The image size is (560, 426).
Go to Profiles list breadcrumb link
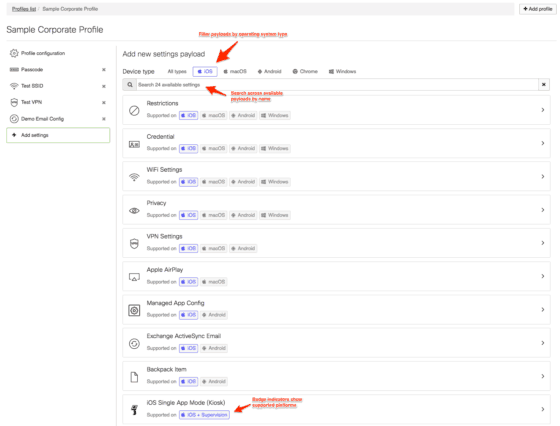tap(24, 9)
